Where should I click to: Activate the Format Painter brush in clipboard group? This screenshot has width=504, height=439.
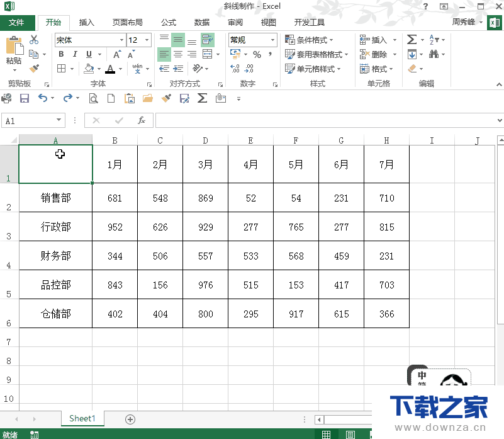coord(34,68)
